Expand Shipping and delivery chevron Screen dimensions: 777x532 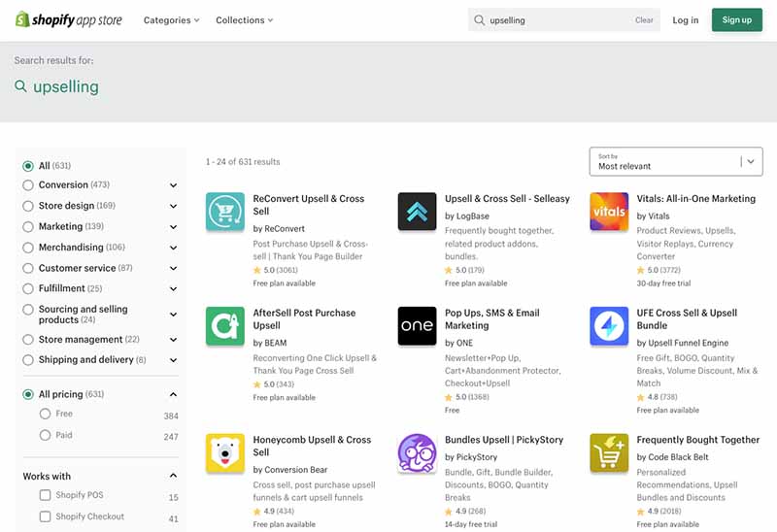click(x=174, y=360)
